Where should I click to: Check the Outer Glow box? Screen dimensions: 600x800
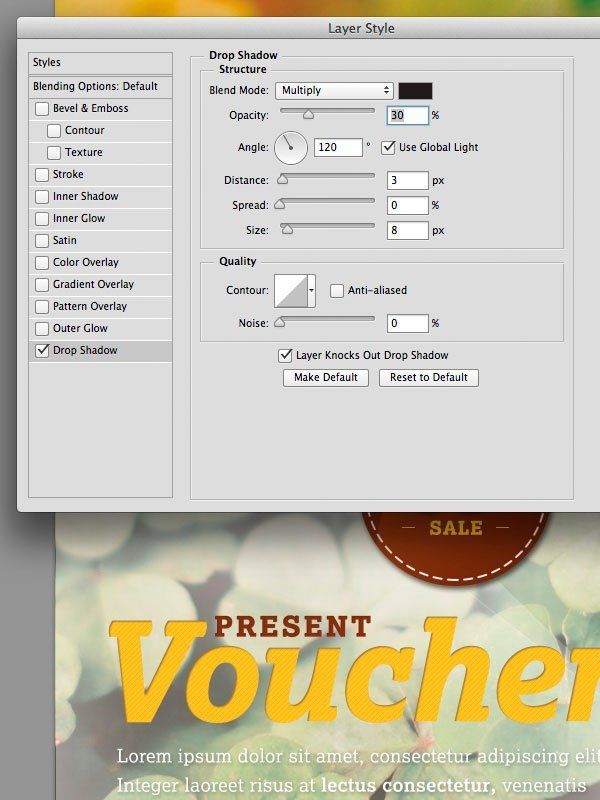click(42, 328)
